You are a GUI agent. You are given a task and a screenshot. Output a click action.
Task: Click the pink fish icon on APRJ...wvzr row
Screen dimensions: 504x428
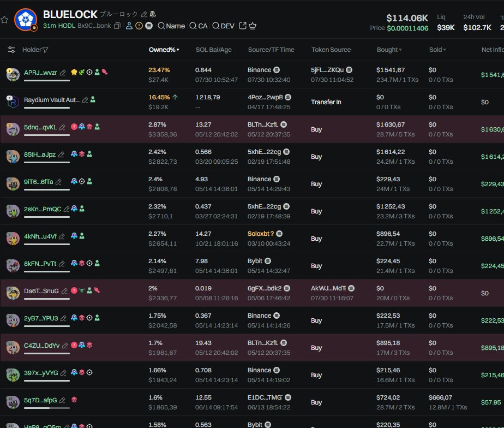coord(105,72)
